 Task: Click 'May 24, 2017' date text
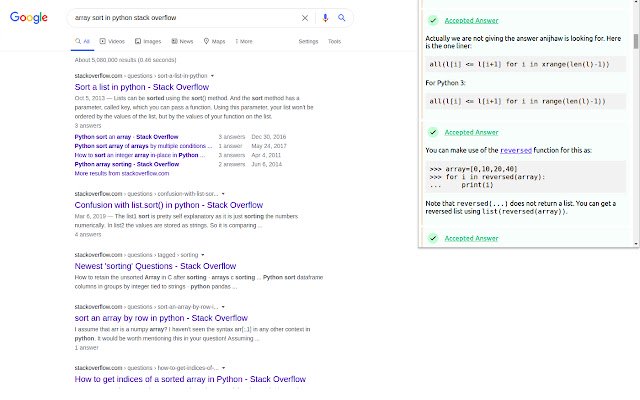[x=269, y=146]
